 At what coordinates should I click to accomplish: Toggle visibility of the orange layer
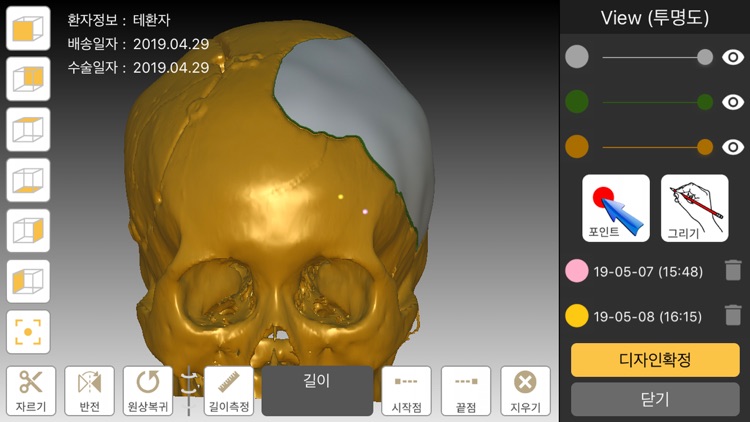point(733,147)
